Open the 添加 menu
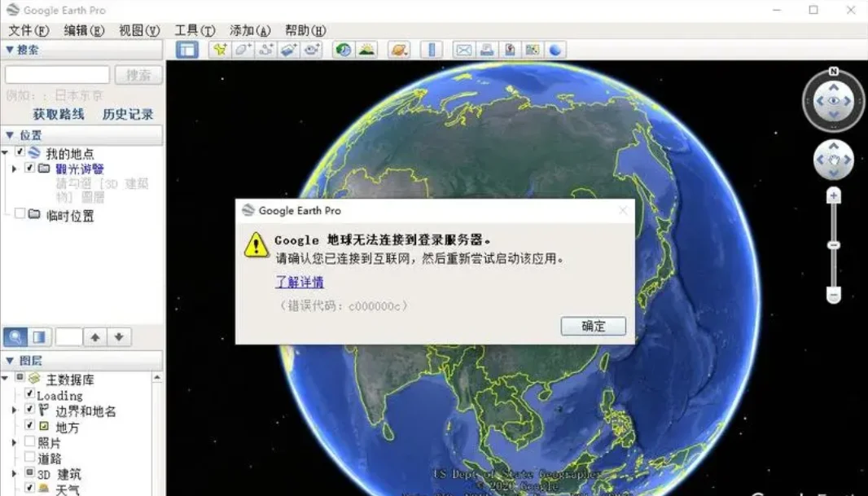The image size is (868, 496). pyautogui.click(x=250, y=30)
